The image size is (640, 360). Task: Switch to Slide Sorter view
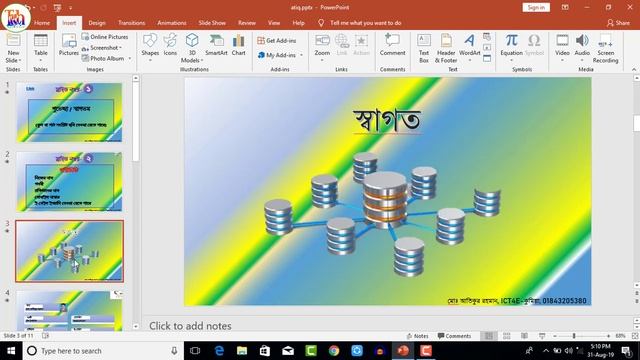507,336
